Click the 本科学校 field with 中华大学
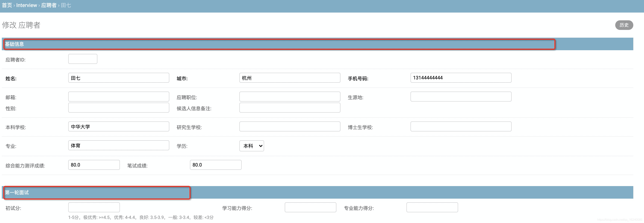This screenshot has height=223, width=644. pos(119,127)
